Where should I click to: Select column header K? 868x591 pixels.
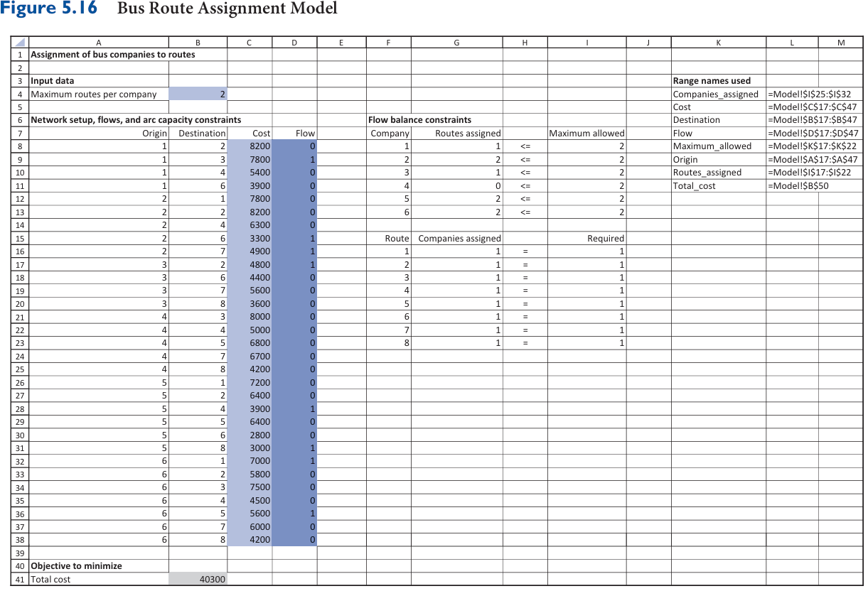point(718,42)
